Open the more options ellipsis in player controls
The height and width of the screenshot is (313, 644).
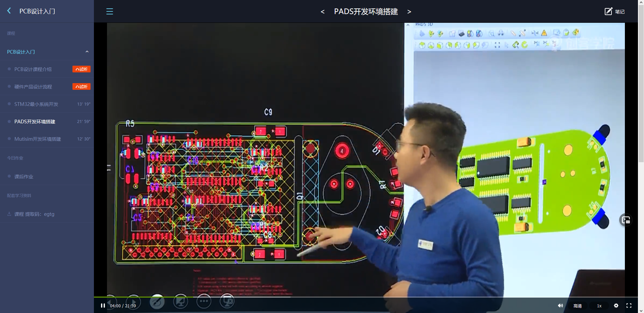click(x=204, y=301)
